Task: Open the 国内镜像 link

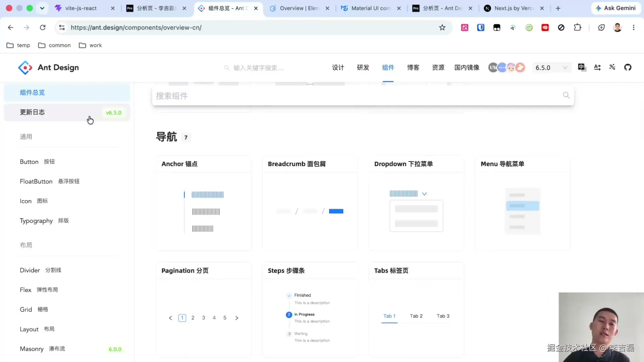Action: coord(467,67)
